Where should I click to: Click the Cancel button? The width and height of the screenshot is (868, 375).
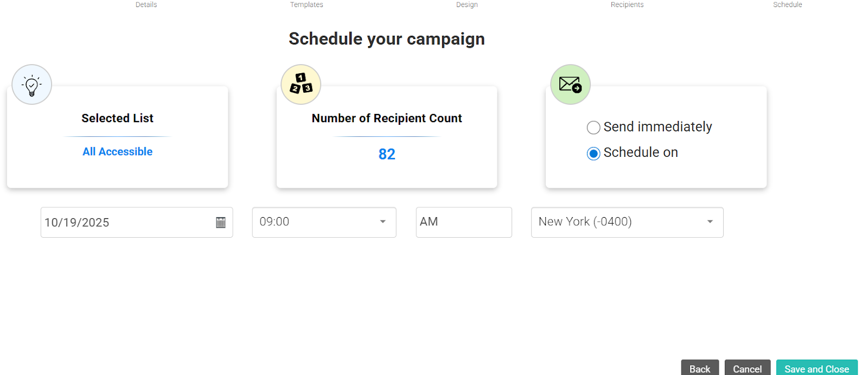coord(747,368)
